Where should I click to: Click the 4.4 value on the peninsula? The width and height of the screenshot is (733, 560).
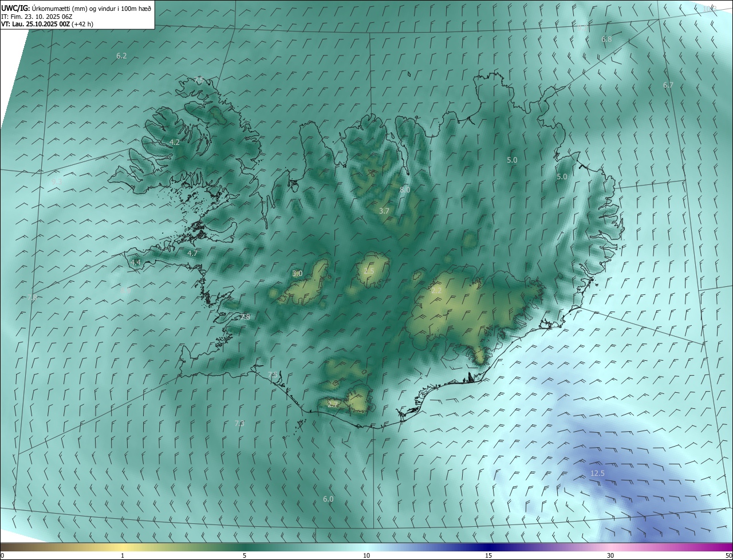pos(136,263)
